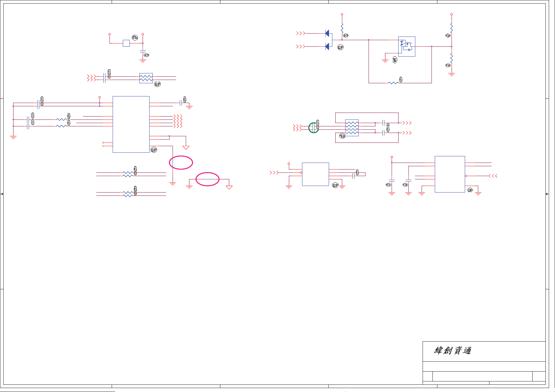Click the hollow triangle ground right of the large IC
The width and height of the screenshot is (555, 392).
pyautogui.click(x=186, y=147)
